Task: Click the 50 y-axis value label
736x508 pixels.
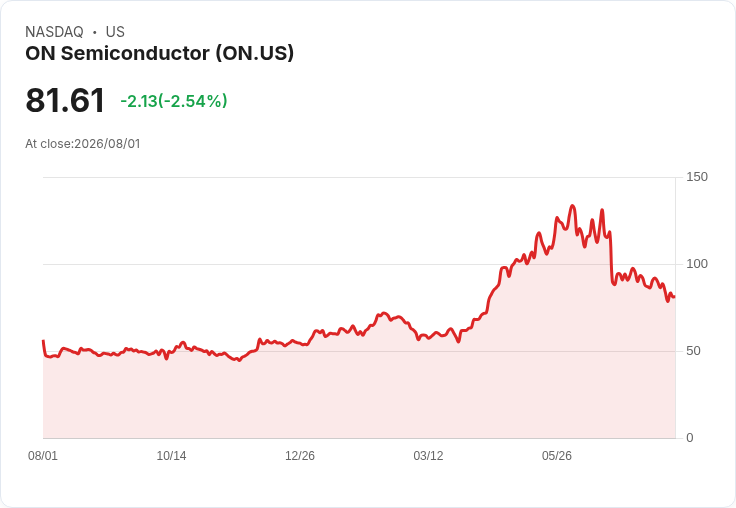Action: coord(693,351)
